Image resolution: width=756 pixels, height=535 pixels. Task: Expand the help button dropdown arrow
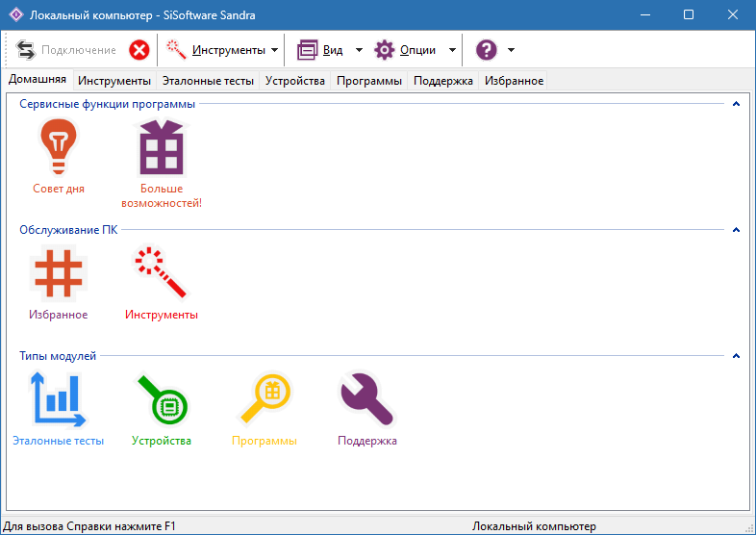tap(511, 50)
